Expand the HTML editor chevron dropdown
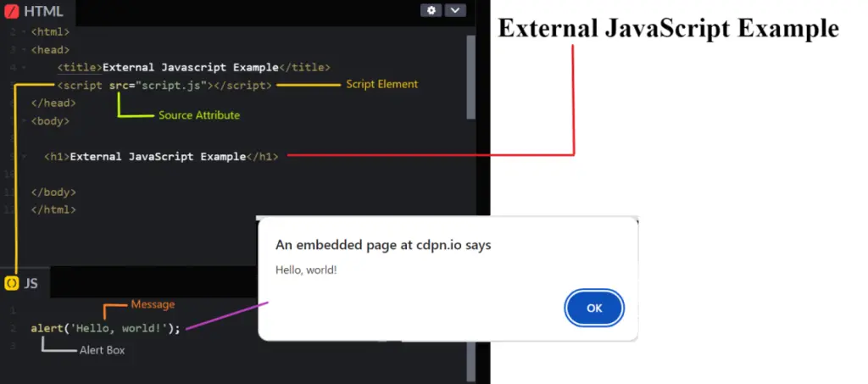This screenshot has width=868, height=384. [455, 10]
